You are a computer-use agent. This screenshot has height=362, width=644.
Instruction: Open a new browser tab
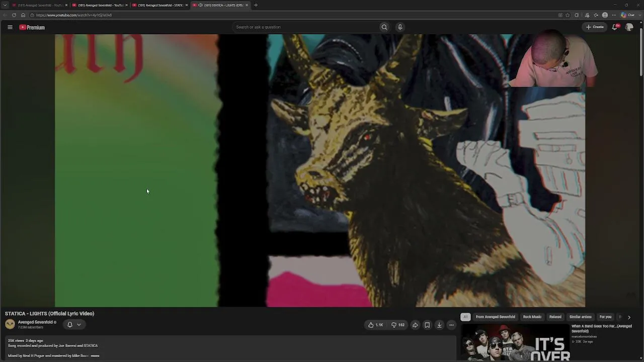pyautogui.click(x=256, y=5)
